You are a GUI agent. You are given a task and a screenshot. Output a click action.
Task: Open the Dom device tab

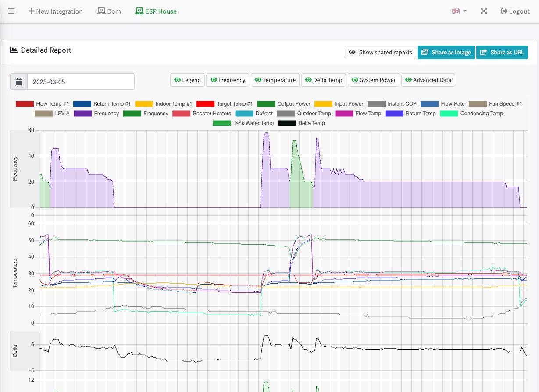pyautogui.click(x=109, y=11)
